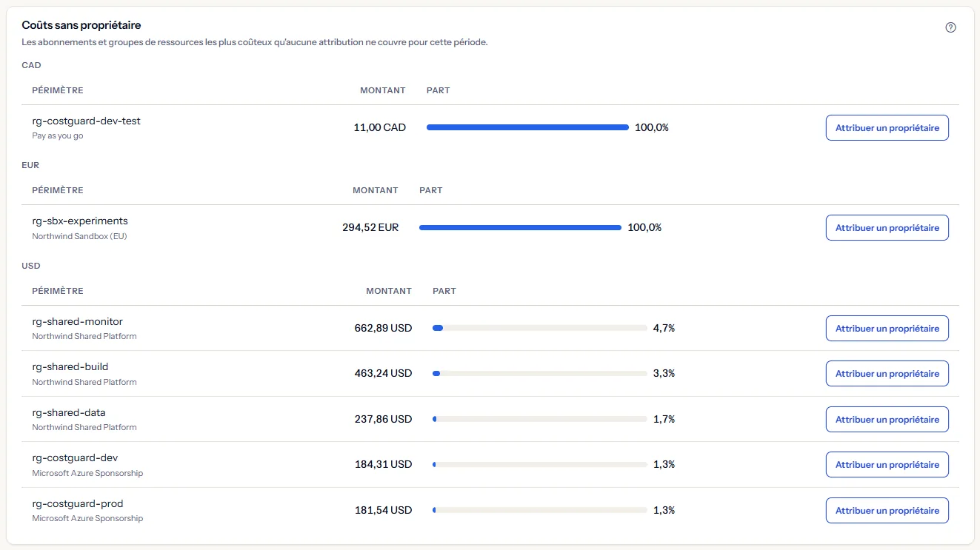
Task: Click the share bar for rg-costguard-dev-test
Action: pos(527,127)
